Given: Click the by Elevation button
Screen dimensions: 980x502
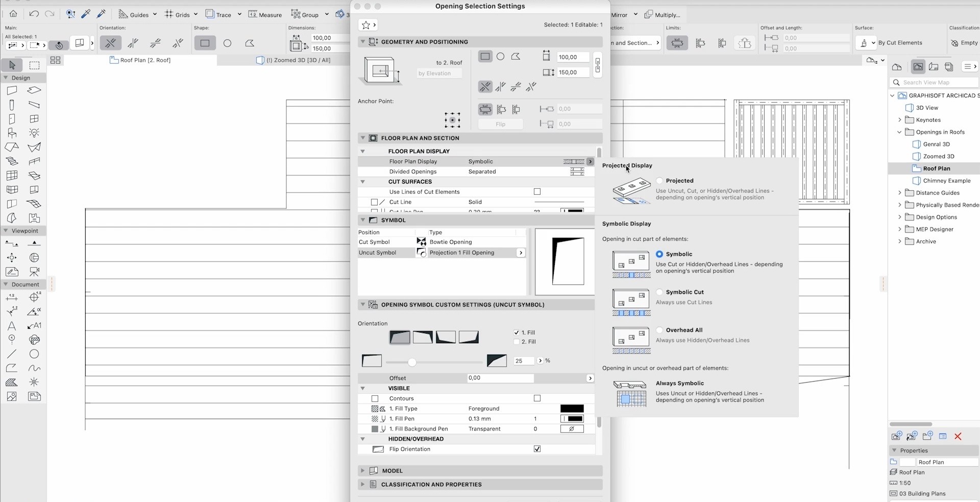Looking at the screenshot, I should tap(439, 73).
